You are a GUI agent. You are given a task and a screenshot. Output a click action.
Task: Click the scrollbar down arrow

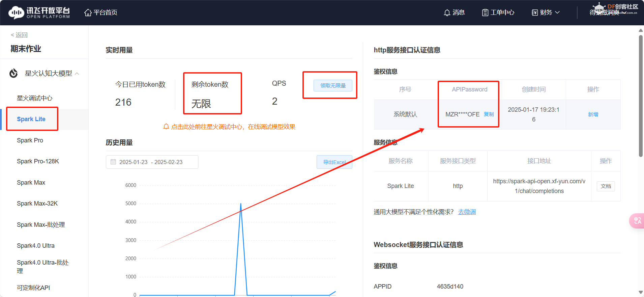click(x=641, y=292)
